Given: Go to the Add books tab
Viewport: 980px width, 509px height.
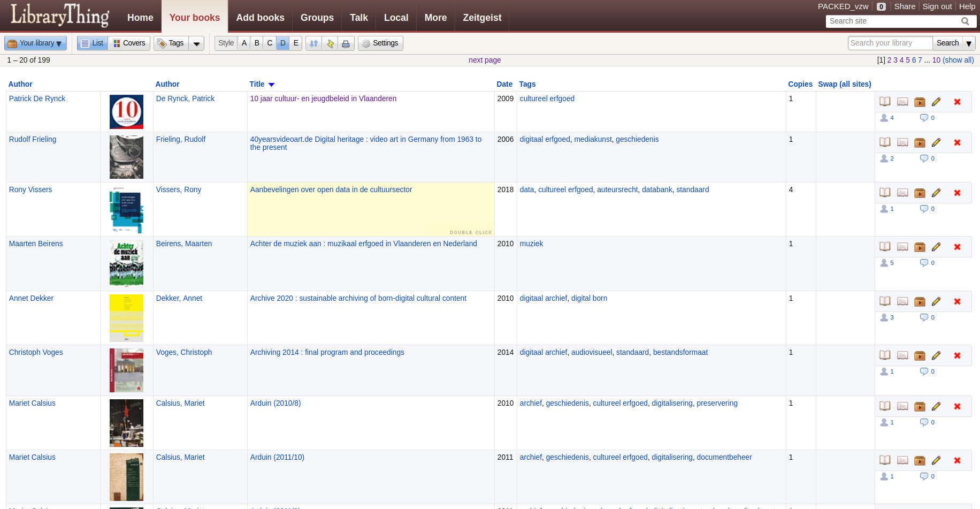Looking at the screenshot, I should click(260, 18).
